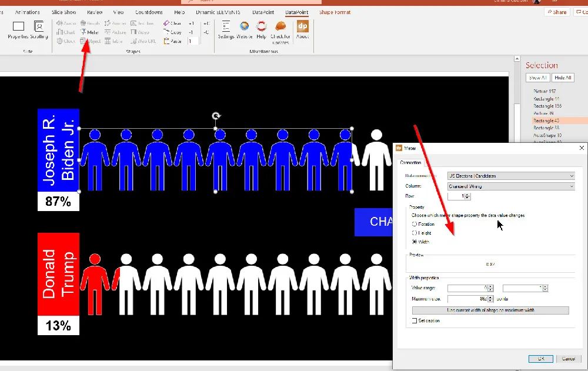Screen dimensions: 588x371
Task: Select the Rotation radio button
Action: point(415,224)
